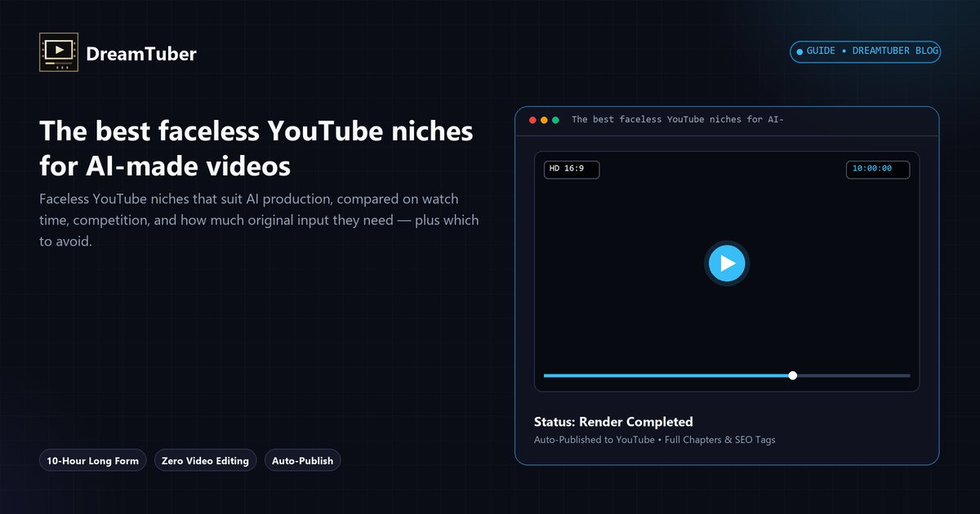Play the video with the blue play button
This screenshot has height=514, width=980.
[727, 263]
